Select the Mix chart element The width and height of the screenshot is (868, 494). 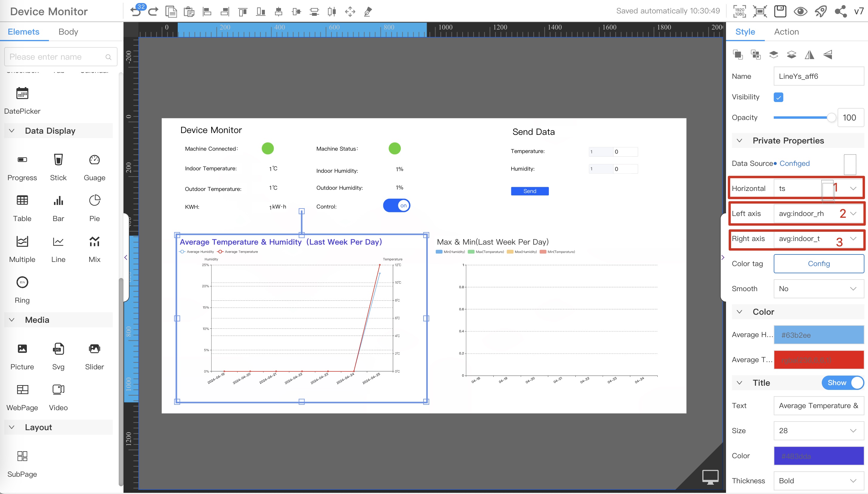(94, 249)
